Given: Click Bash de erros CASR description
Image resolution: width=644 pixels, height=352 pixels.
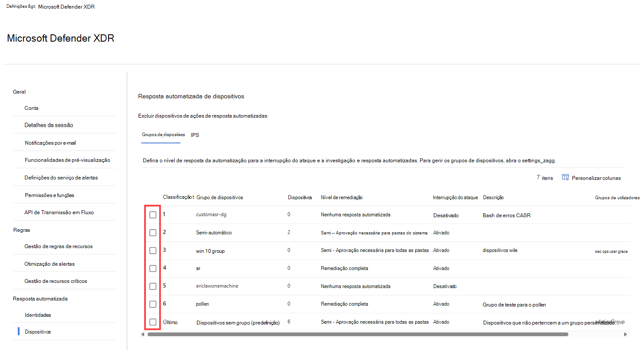Looking at the screenshot, I should click(507, 215).
